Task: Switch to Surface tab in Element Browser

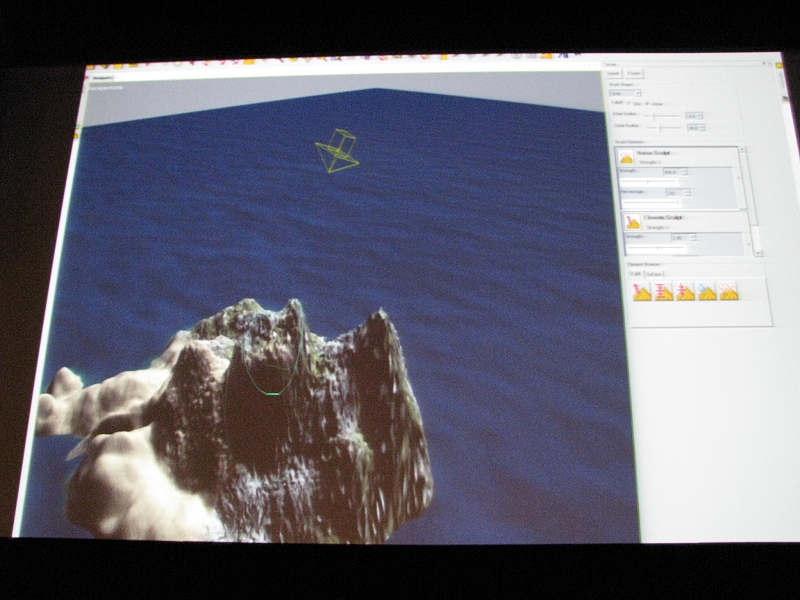Action: coord(654,274)
